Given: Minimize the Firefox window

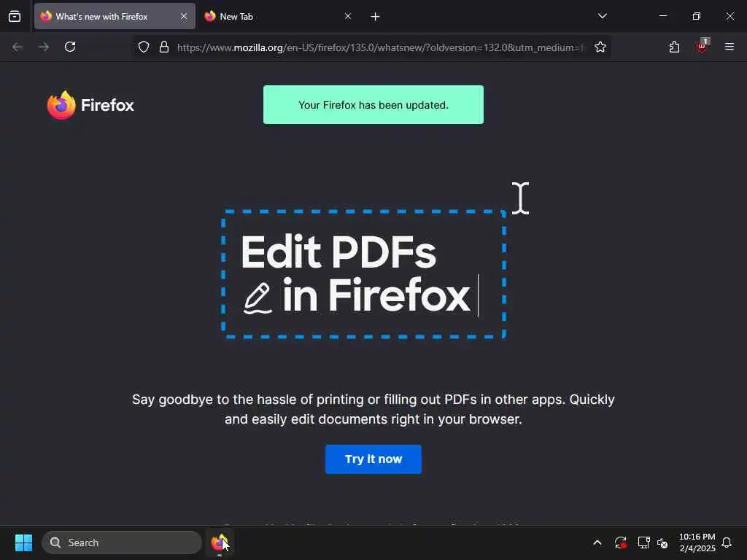Looking at the screenshot, I should [663, 16].
